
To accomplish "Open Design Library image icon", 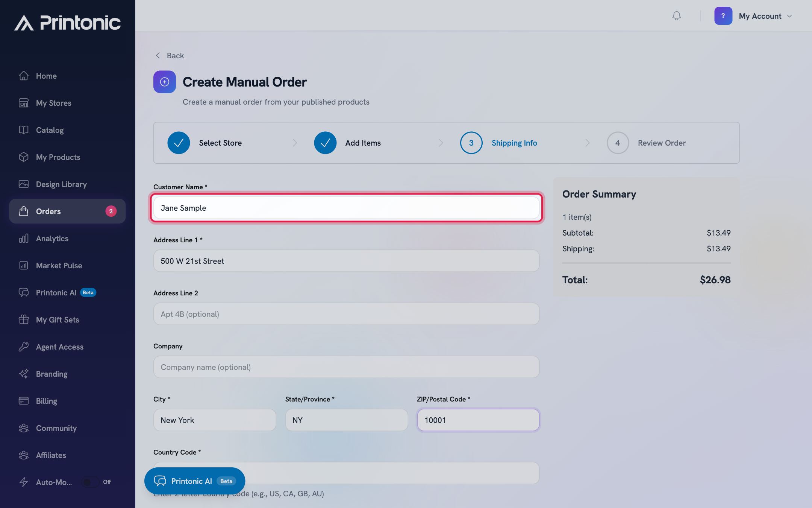I will click(24, 184).
